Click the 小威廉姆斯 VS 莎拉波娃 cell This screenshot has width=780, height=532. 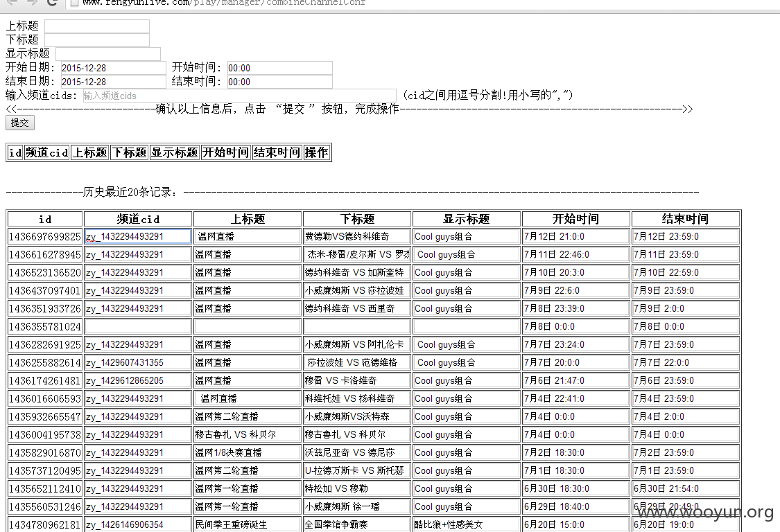click(356, 291)
